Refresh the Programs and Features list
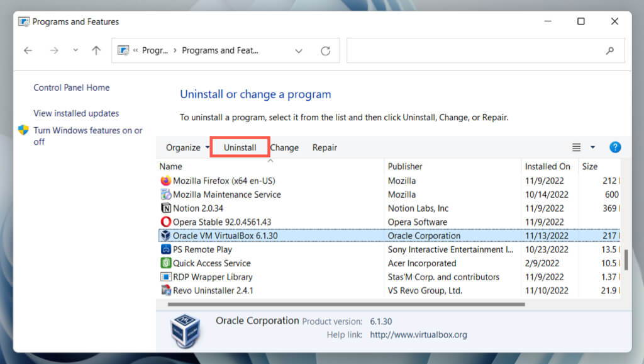Screen dimensions: 644x364 pyautogui.click(x=325, y=50)
